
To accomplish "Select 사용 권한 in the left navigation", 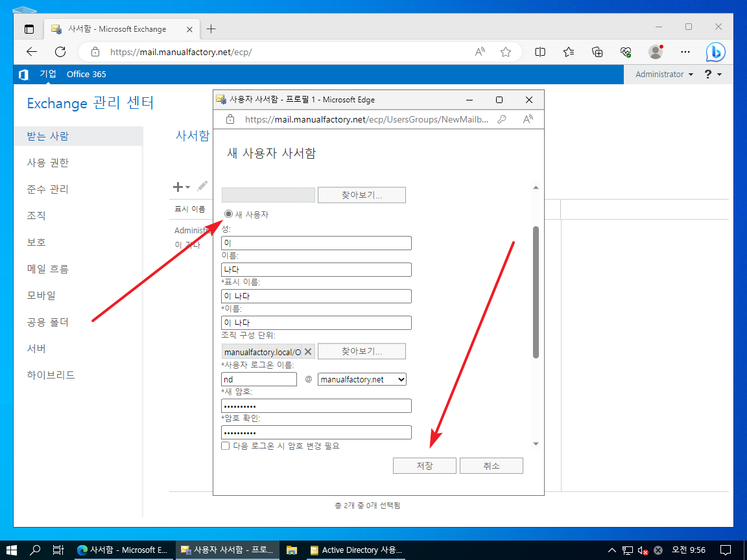I will click(47, 163).
